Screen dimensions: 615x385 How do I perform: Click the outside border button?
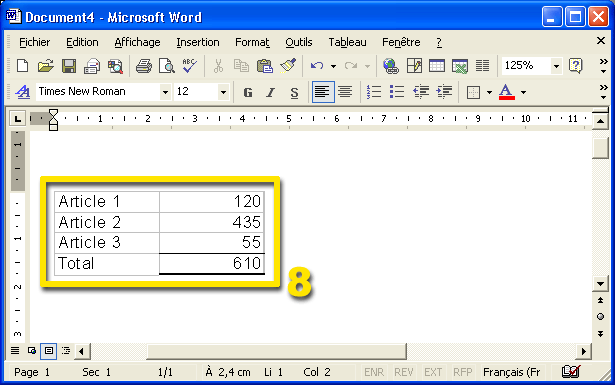tap(473, 93)
